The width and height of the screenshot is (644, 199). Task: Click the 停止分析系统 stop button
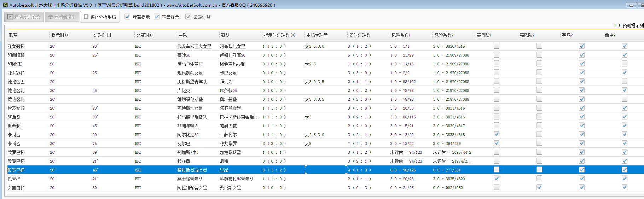[100, 17]
